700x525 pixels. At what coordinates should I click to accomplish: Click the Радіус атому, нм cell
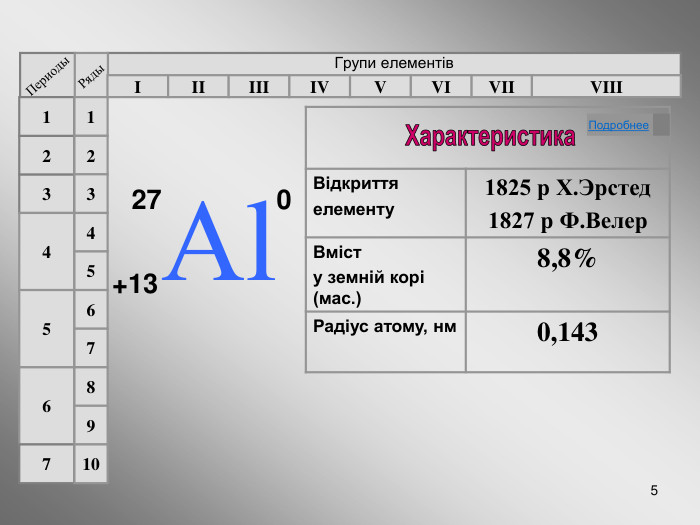(x=386, y=342)
